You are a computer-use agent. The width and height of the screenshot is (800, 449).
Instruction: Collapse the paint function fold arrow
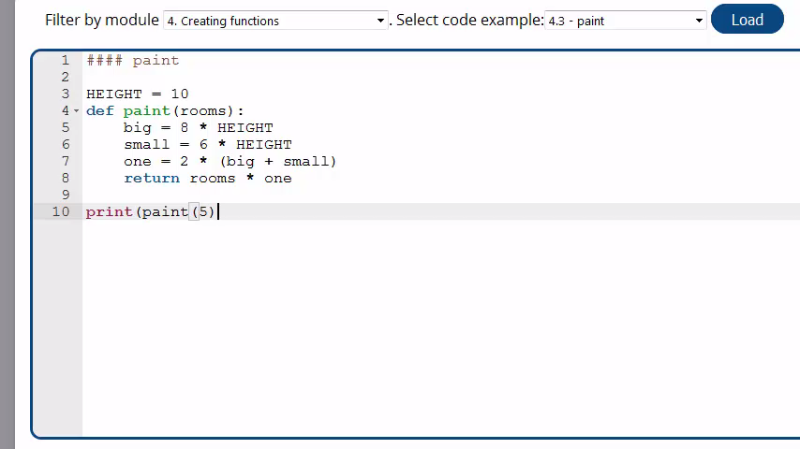(76, 111)
